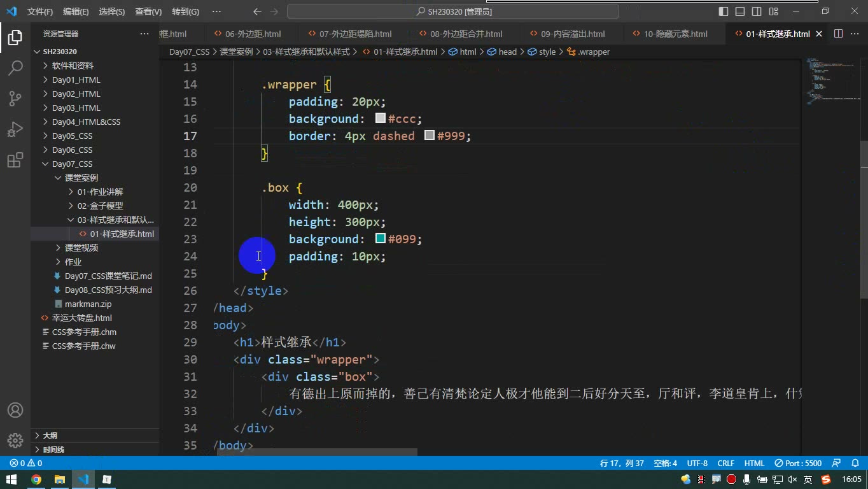
Task: Open the 编辑(E) menu
Action: (76, 11)
